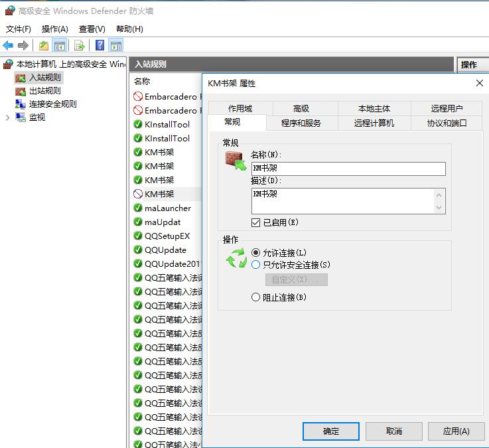Click the icon of the highlighted KM书架 rule

pos(138,194)
